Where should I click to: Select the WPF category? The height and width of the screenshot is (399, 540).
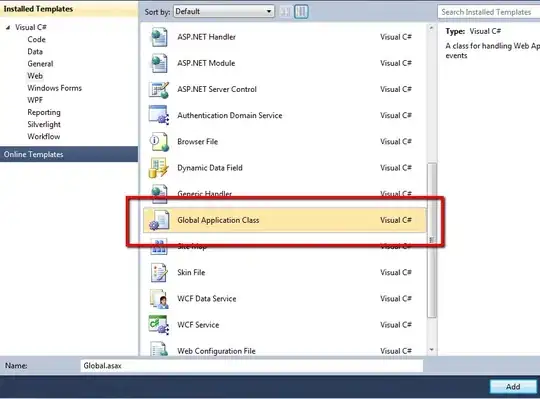pos(35,100)
